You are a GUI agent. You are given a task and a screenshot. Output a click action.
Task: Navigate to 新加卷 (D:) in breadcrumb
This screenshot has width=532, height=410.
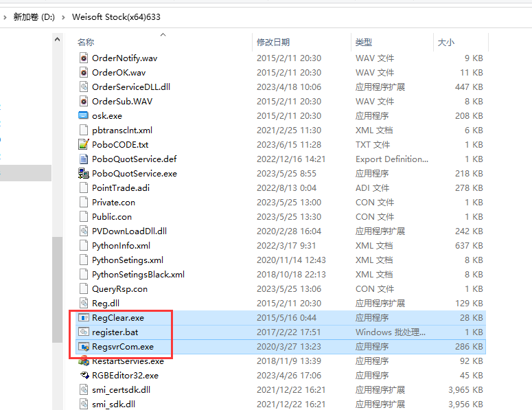point(34,17)
